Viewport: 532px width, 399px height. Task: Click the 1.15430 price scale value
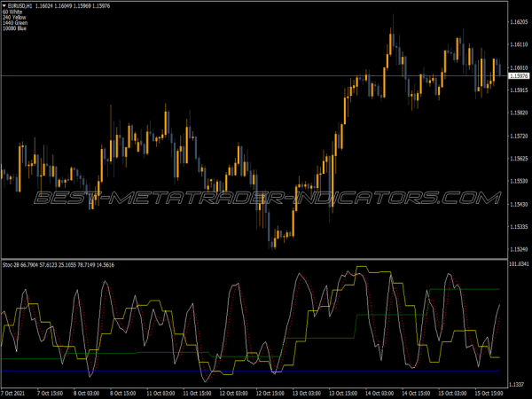click(x=519, y=204)
